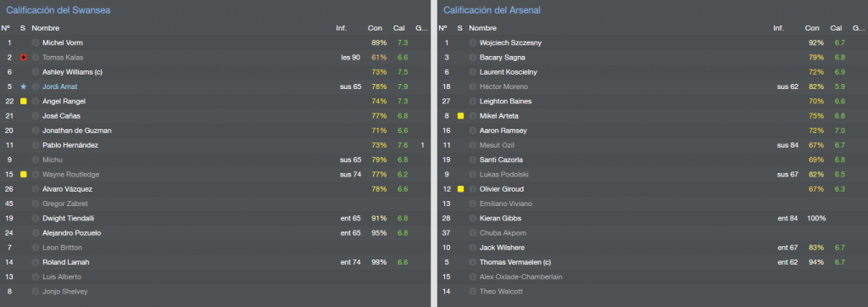The width and height of the screenshot is (868, 307).
Task: Click blue star icon next to Jordi Amat
Action: [x=23, y=87]
